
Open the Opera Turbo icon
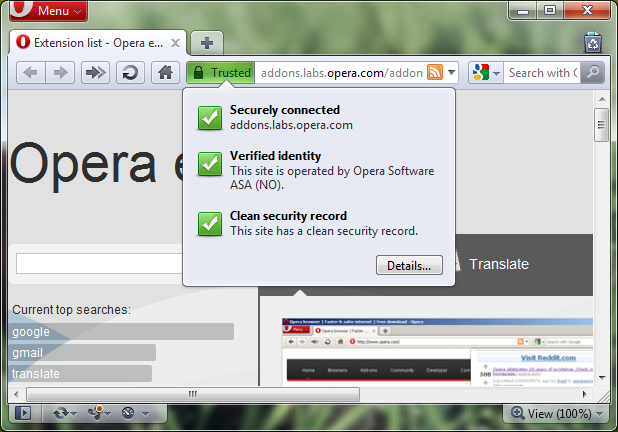(x=128, y=413)
